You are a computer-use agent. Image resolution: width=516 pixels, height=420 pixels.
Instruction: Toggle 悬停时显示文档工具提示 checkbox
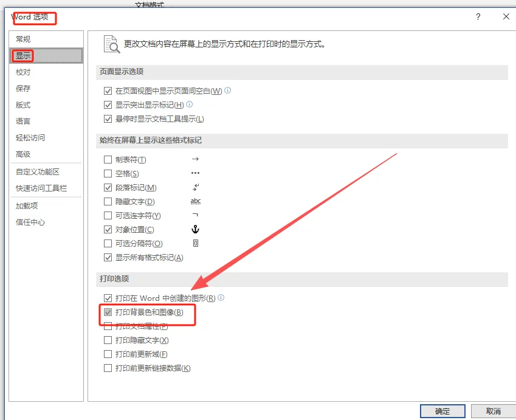[108, 119]
